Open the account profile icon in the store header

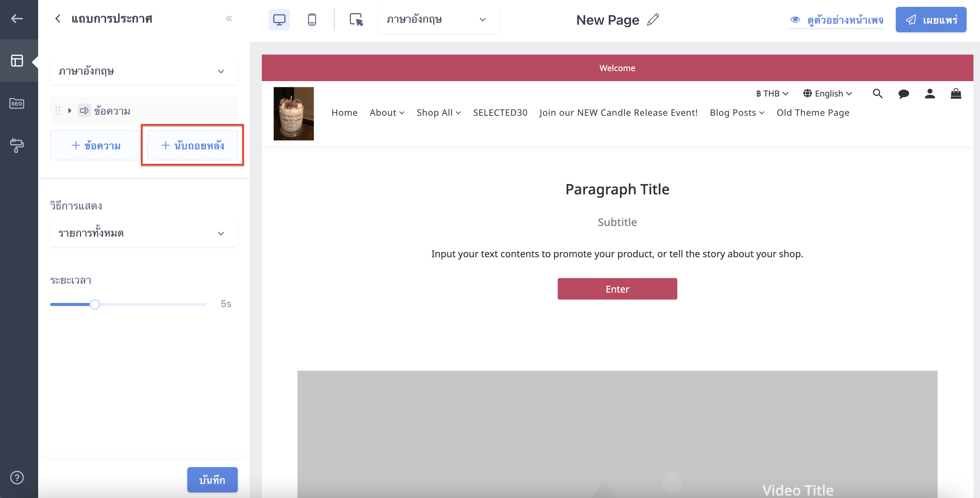click(930, 93)
